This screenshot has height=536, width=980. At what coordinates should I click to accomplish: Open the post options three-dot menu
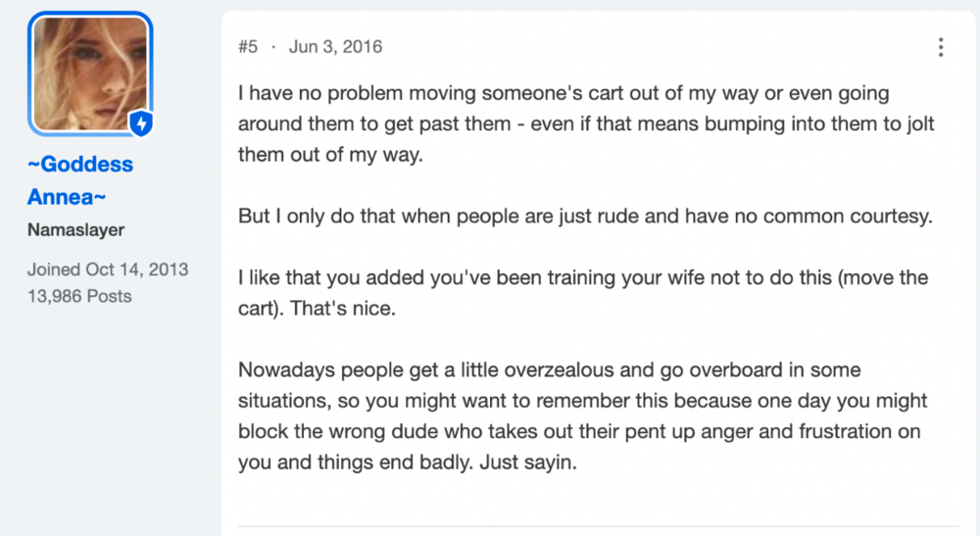[940, 47]
